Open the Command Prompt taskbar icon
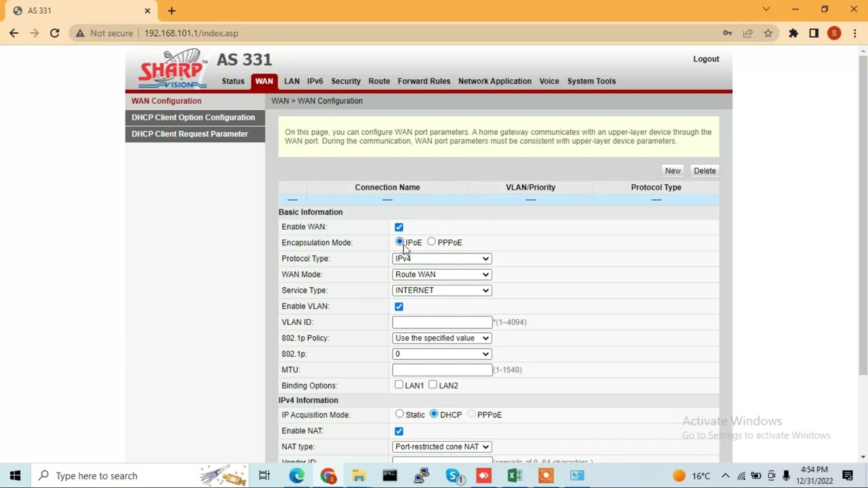 390,475
